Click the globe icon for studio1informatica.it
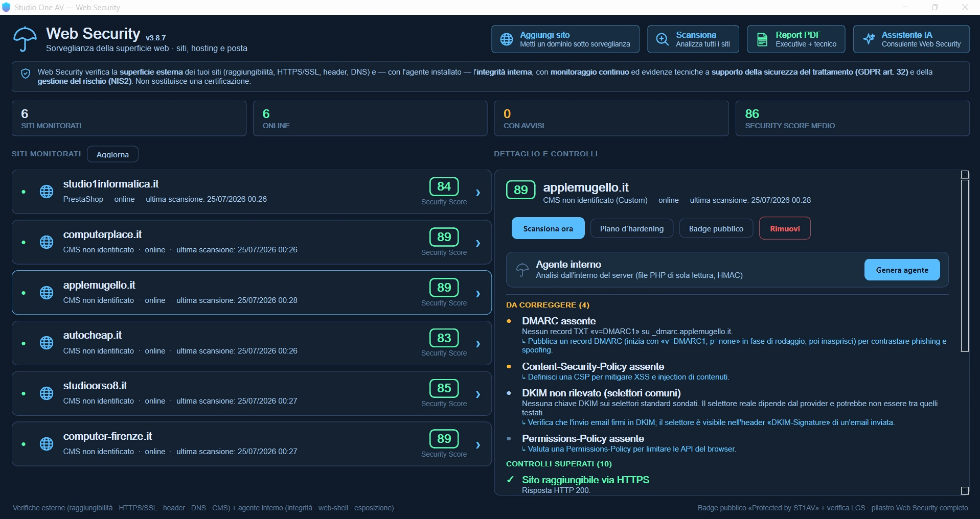 point(47,192)
